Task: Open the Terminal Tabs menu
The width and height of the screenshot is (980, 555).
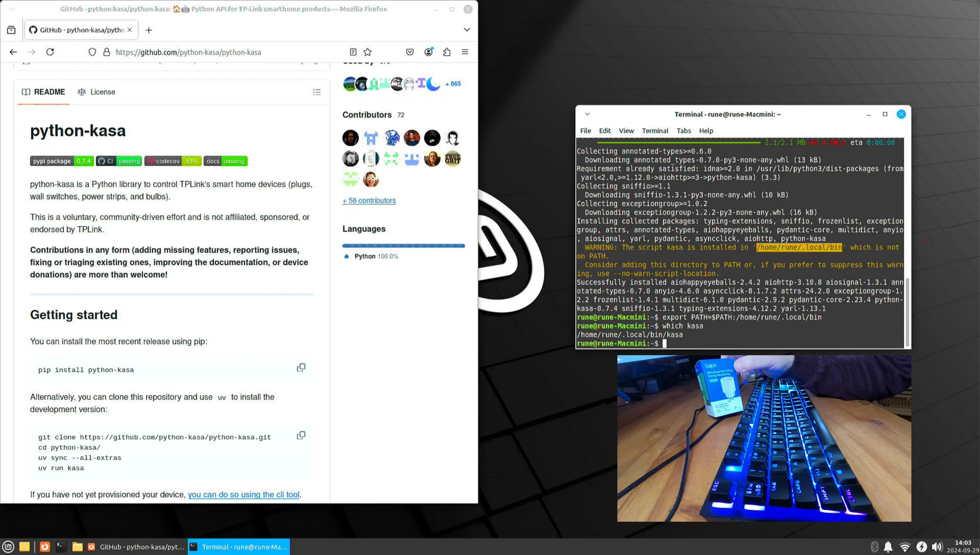Action: click(683, 131)
